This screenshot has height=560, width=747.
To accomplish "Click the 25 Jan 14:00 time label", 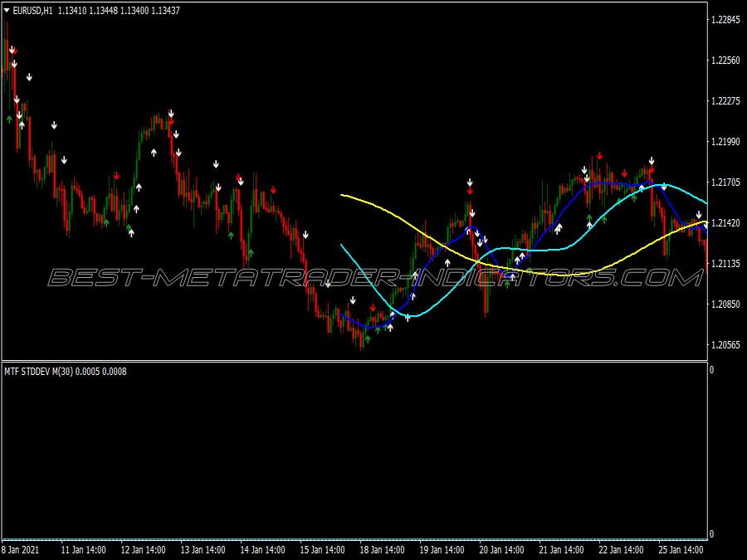I will [x=681, y=549].
